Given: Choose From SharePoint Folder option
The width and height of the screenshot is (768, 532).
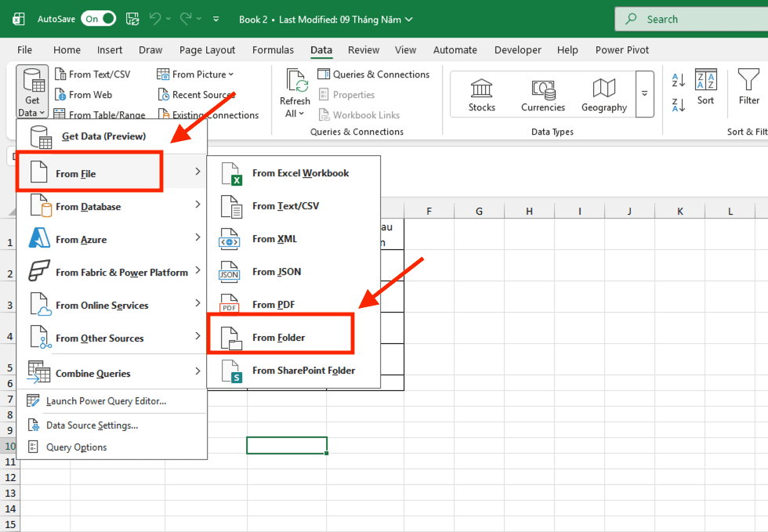Looking at the screenshot, I should click(x=293, y=370).
